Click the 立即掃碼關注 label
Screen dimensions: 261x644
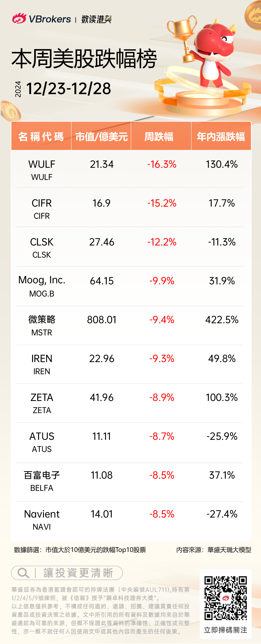[225, 630]
